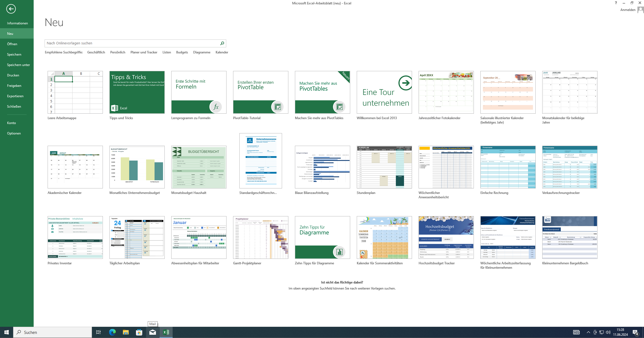This screenshot has width=644, height=338.
Task: Open the Optionen menu entry
Action: click(x=14, y=133)
